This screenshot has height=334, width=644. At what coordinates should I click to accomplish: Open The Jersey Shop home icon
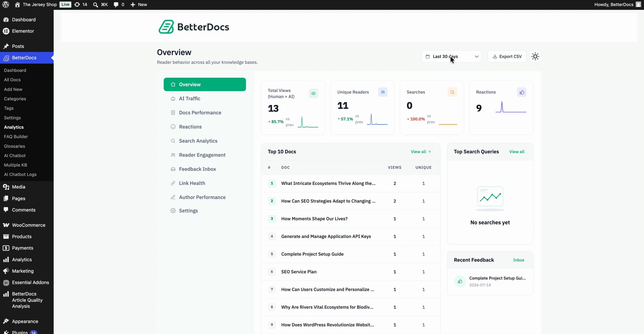coord(17,5)
